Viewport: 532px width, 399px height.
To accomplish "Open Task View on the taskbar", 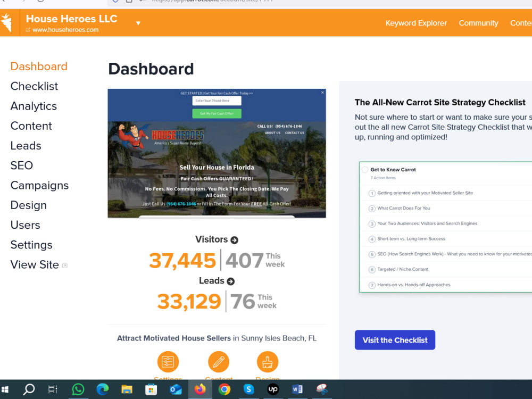I will (x=53, y=389).
